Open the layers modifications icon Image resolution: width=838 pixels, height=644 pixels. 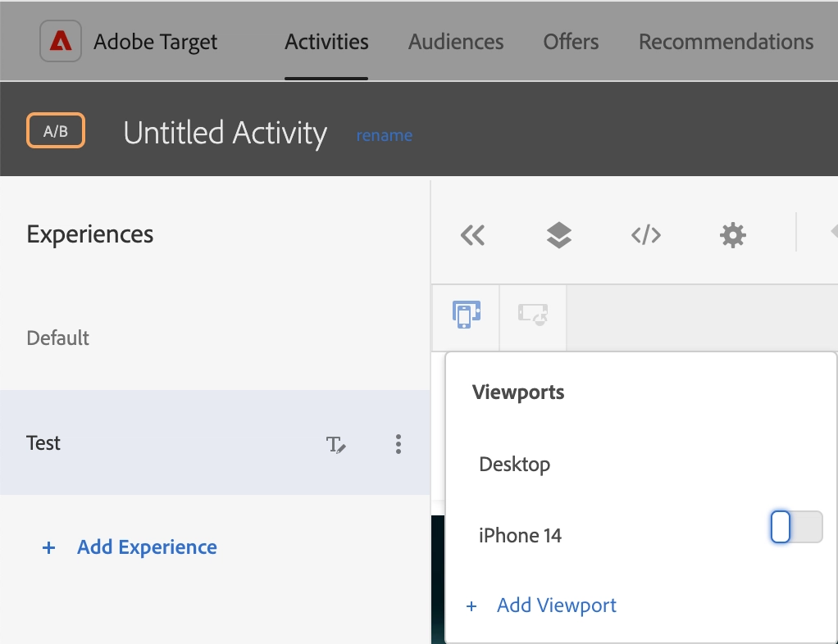pos(559,235)
